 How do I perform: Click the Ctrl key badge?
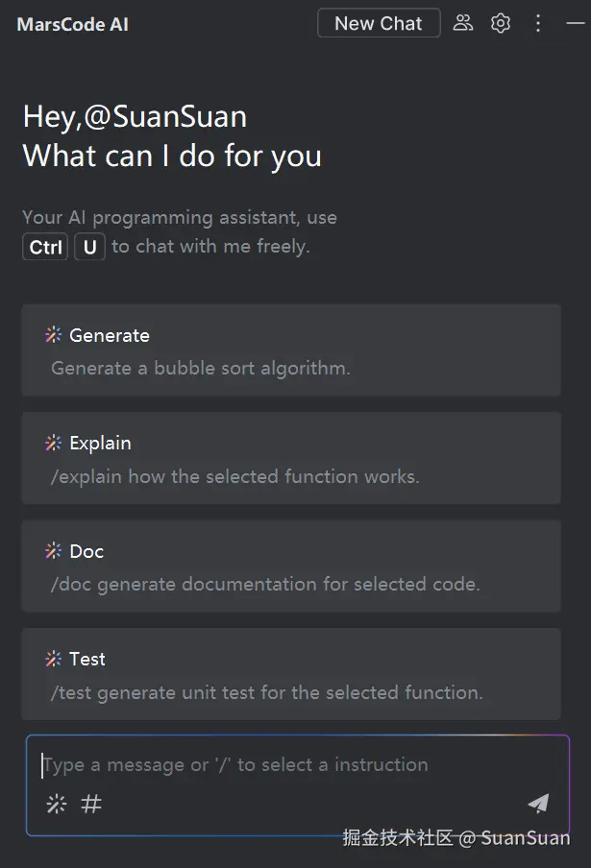pyautogui.click(x=44, y=247)
